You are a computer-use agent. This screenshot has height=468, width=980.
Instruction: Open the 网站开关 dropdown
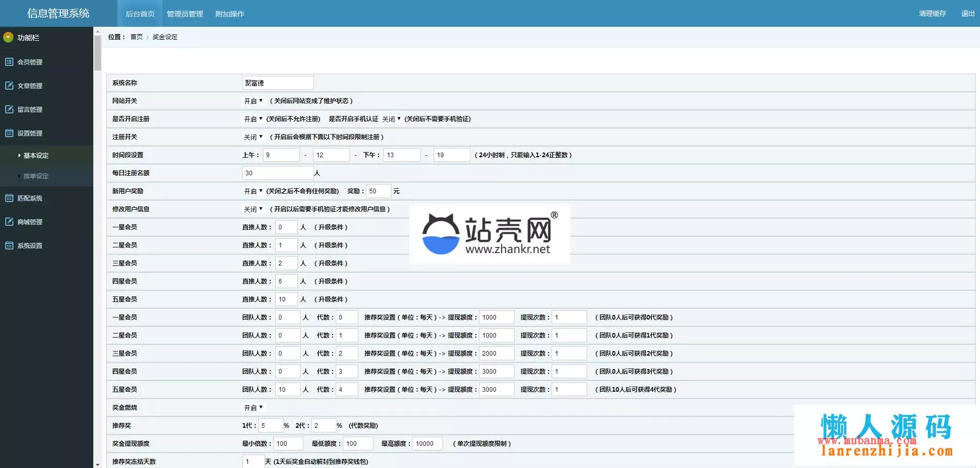(x=253, y=101)
